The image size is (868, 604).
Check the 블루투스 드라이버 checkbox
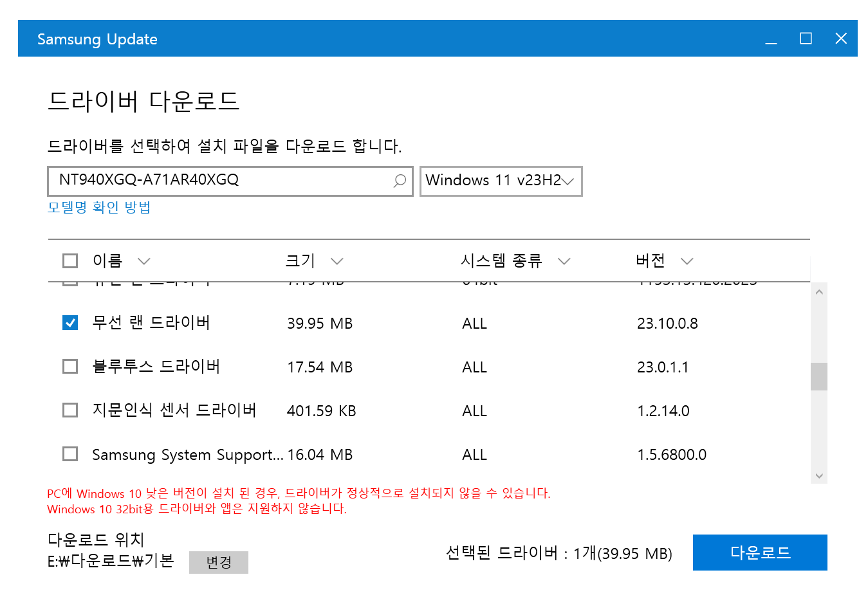[x=70, y=366]
